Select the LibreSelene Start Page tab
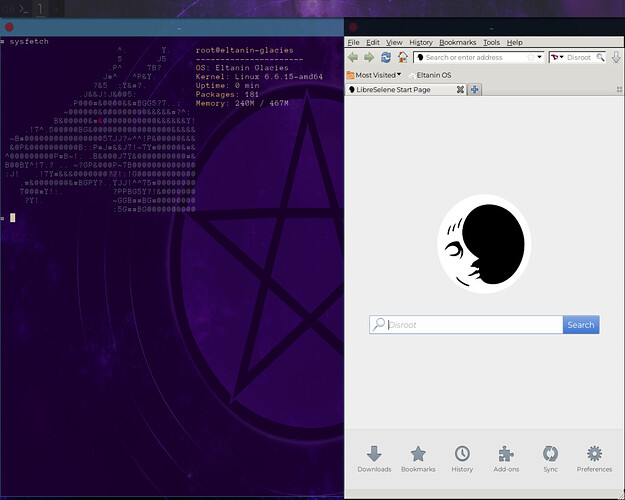The height and width of the screenshot is (500, 625). coord(400,90)
